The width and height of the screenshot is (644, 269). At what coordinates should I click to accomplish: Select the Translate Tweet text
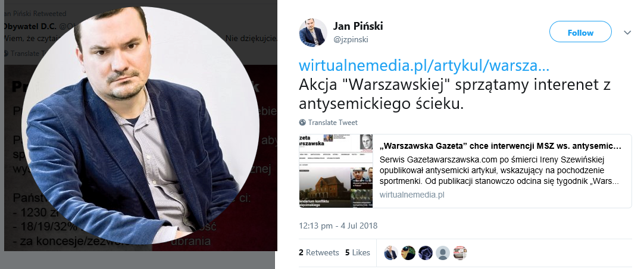click(x=333, y=123)
